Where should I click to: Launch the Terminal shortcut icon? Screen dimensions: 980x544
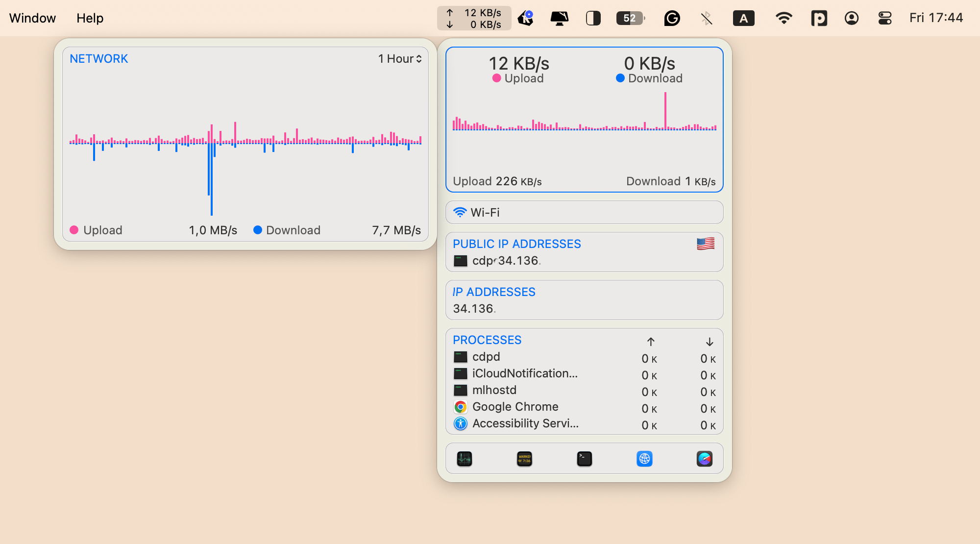tap(584, 459)
